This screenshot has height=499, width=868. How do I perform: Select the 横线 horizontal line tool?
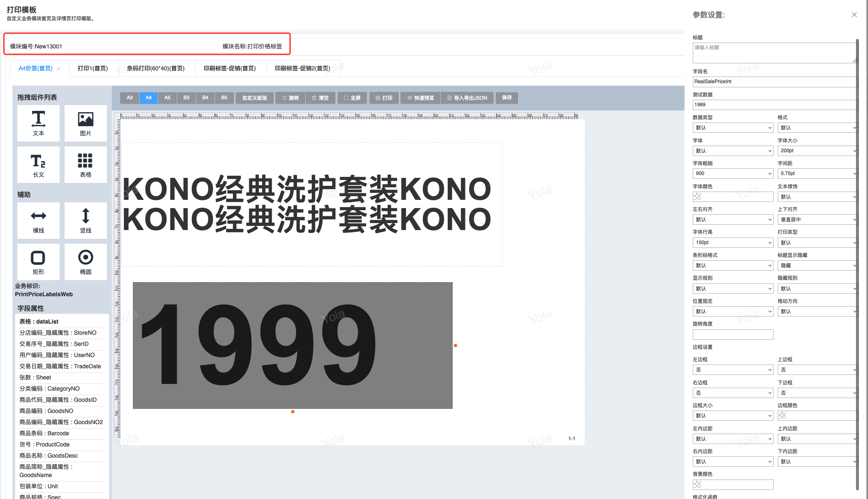[x=39, y=221]
